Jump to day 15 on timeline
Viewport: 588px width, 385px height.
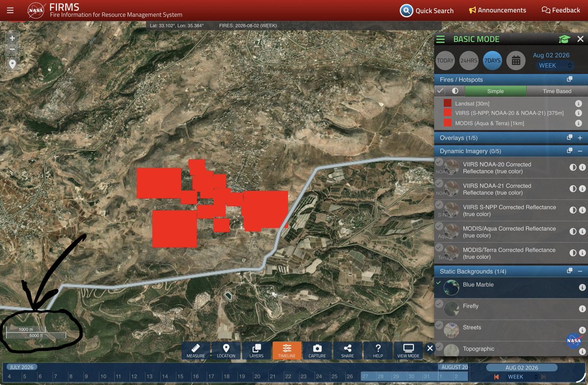click(x=180, y=377)
